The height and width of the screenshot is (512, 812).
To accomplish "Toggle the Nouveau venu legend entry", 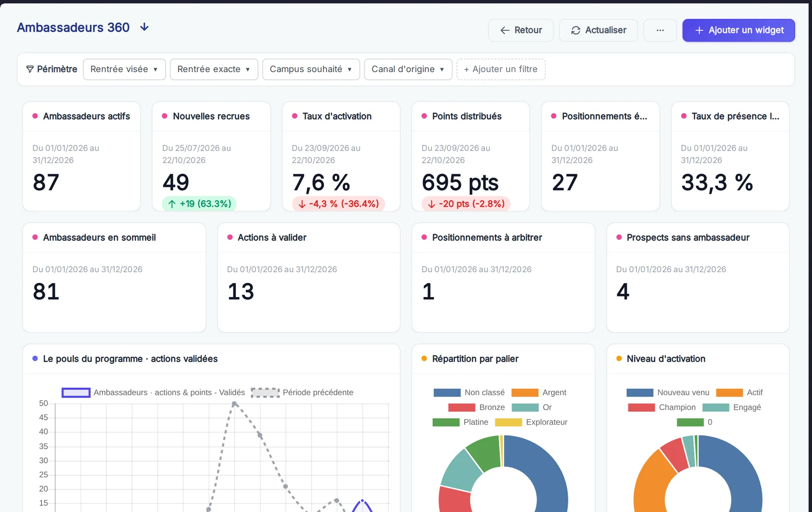I will tap(668, 393).
